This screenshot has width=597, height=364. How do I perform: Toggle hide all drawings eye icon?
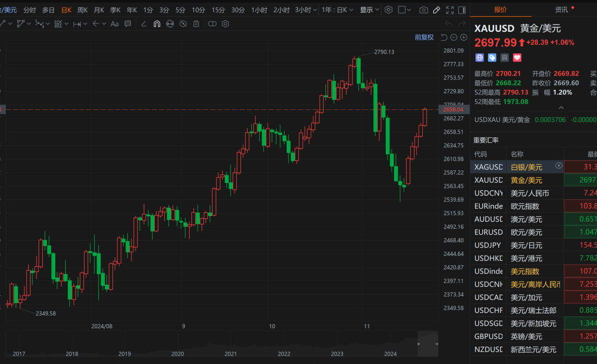[x=183, y=24]
